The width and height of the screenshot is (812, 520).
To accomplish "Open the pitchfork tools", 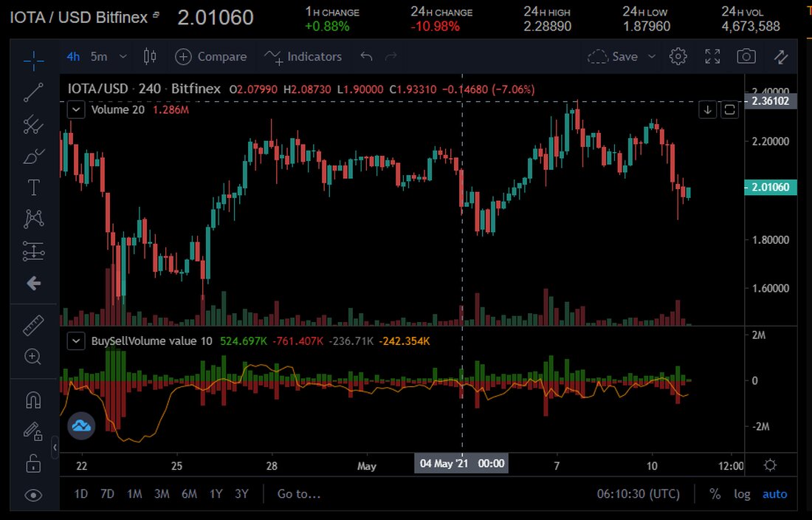I will [x=34, y=124].
